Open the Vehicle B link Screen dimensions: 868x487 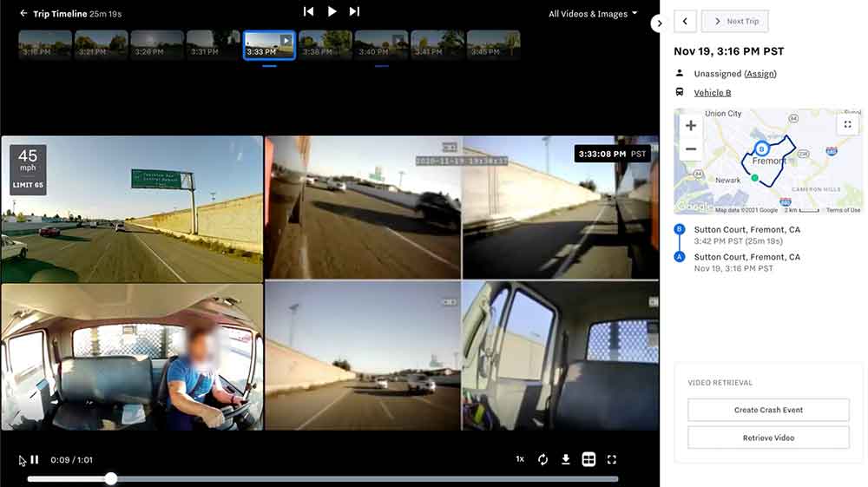pos(712,93)
